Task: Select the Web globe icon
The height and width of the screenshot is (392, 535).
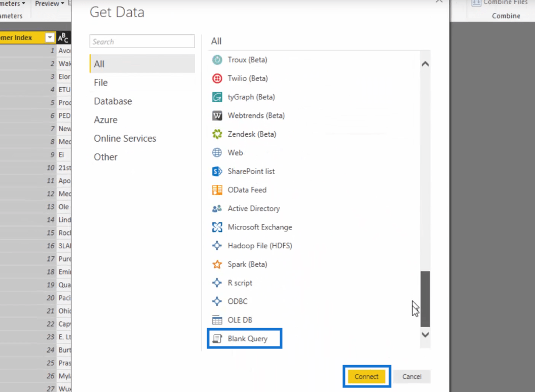Action: [217, 152]
